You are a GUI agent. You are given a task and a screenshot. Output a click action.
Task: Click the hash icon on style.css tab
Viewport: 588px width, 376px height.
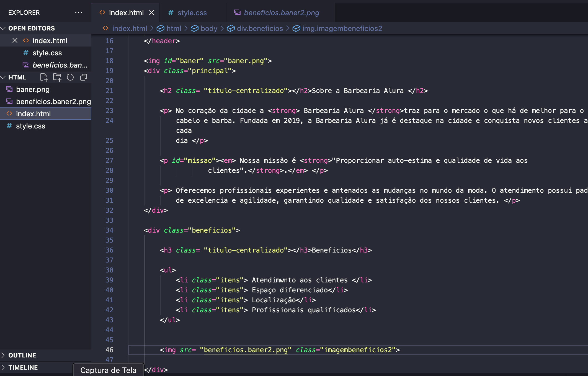point(171,12)
